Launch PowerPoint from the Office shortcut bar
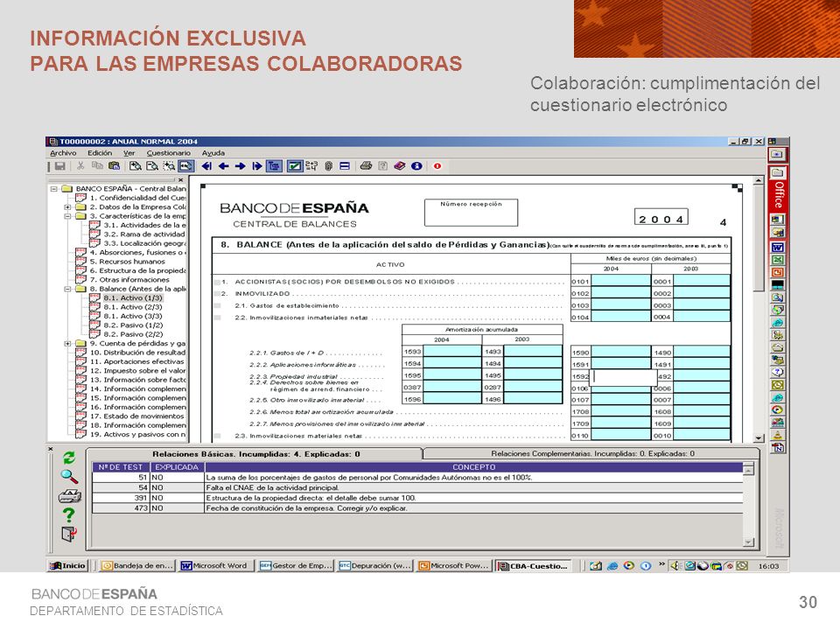Viewport: 840px width, 630px height. (x=777, y=272)
